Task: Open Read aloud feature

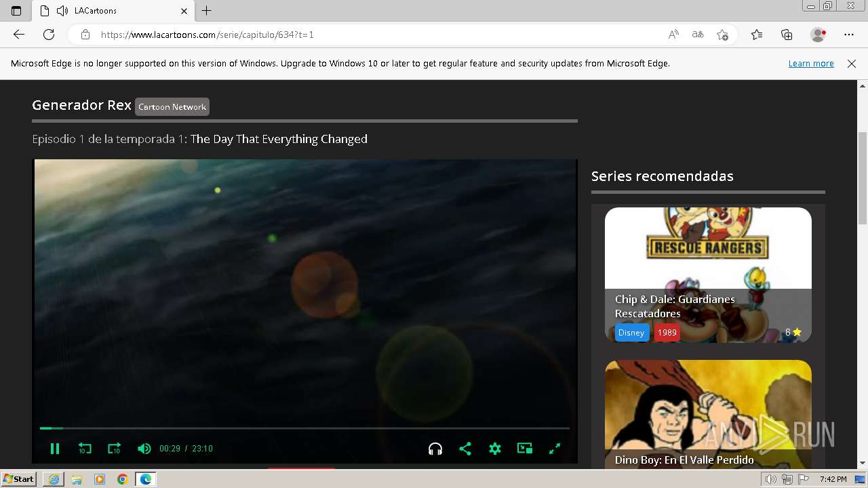Action: click(673, 35)
